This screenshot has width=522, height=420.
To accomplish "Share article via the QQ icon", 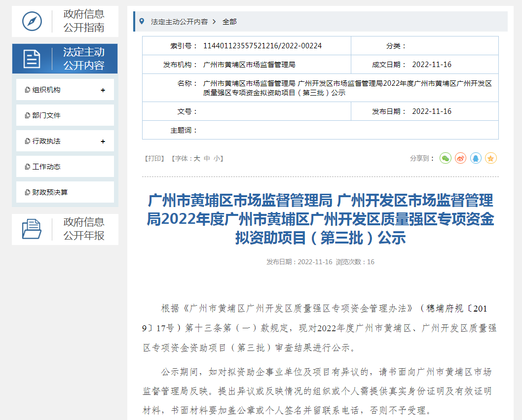I will [476, 158].
